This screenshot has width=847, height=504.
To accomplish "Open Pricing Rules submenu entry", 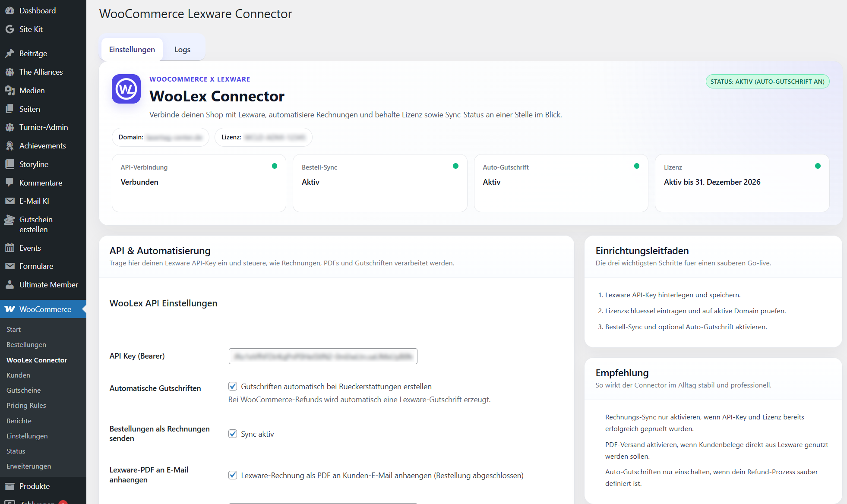I will pos(26,405).
